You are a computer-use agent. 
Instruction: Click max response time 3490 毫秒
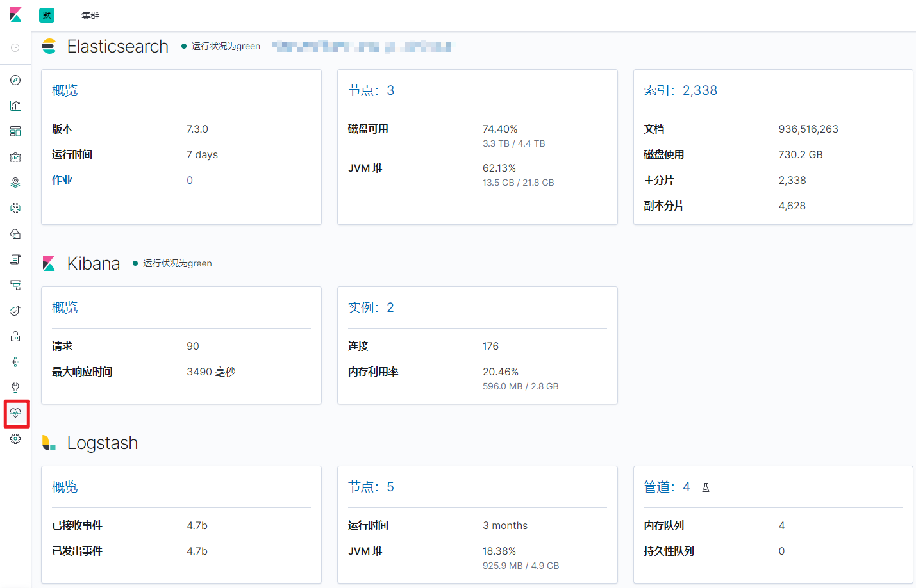pyautogui.click(x=211, y=372)
